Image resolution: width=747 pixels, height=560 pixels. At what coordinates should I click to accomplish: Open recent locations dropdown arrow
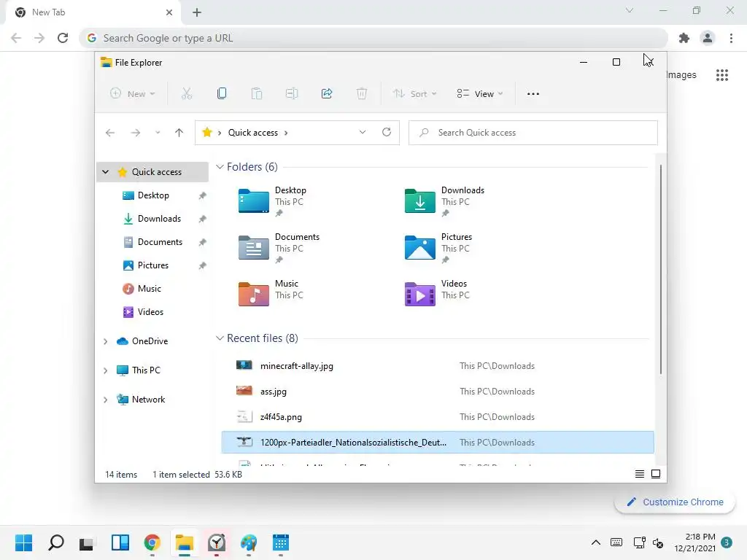(158, 133)
